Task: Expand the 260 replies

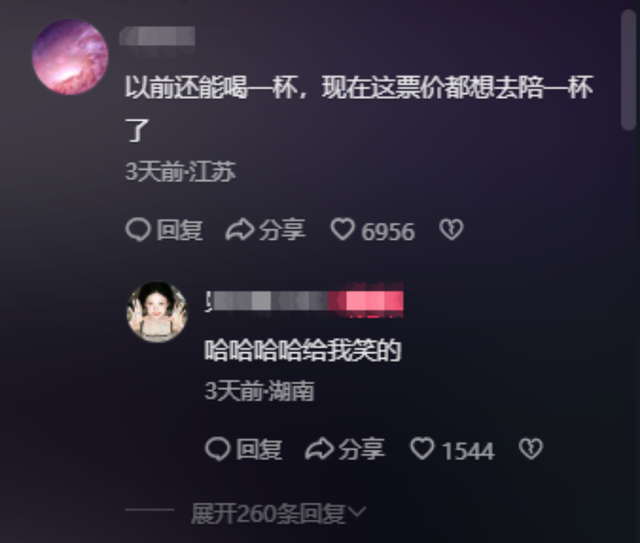Action: (278, 513)
